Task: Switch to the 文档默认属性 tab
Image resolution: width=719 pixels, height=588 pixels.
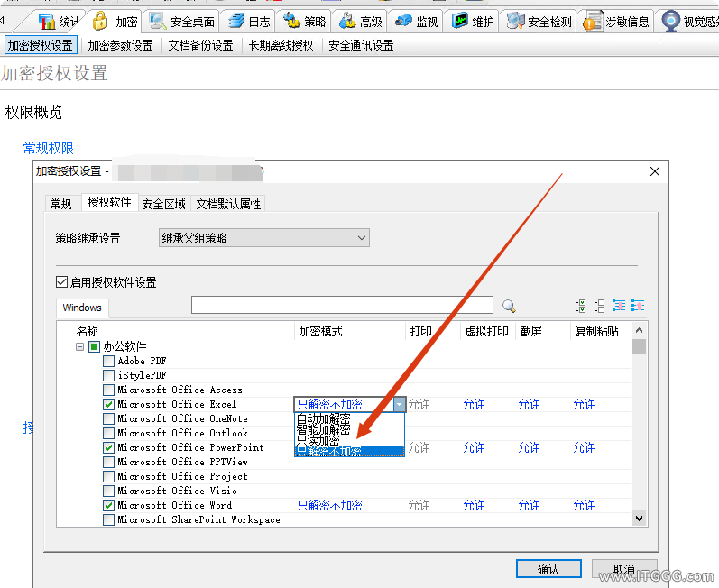Action: point(228,204)
